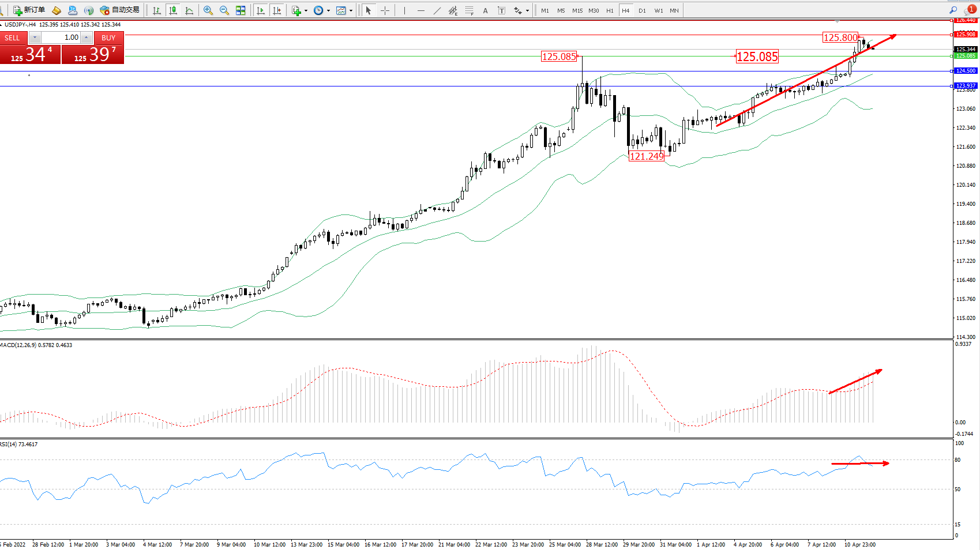Select the M15 timeframe
The width and height of the screenshot is (980, 550).
577,10
